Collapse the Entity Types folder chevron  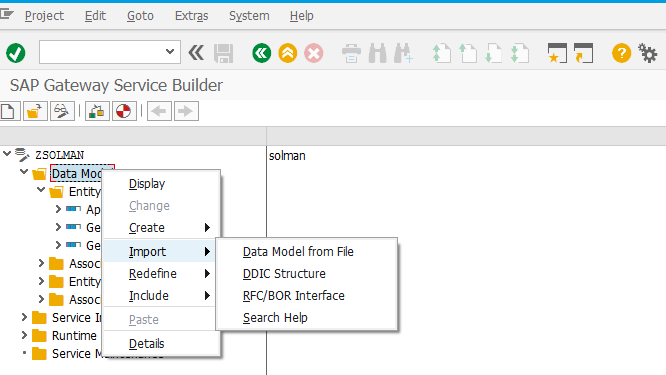pyautogui.click(x=41, y=189)
